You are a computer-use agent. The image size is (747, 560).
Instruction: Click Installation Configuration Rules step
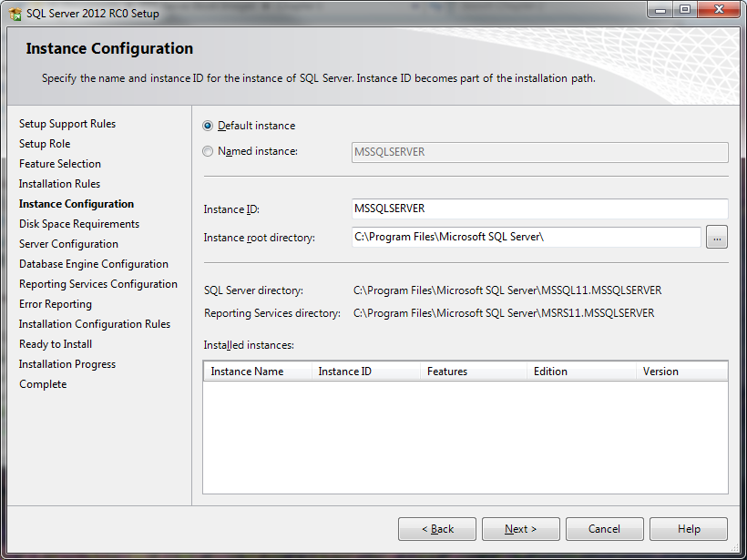[95, 324]
